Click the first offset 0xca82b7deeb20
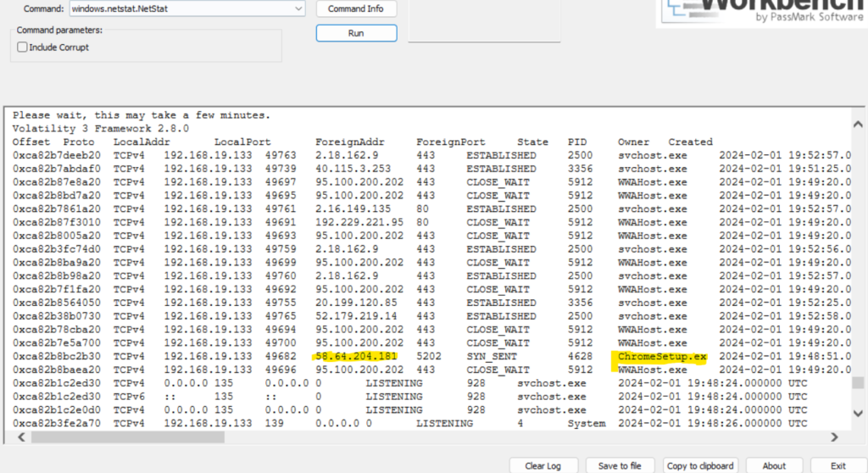Screen dimensions: 868x473 (x=57, y=155)
